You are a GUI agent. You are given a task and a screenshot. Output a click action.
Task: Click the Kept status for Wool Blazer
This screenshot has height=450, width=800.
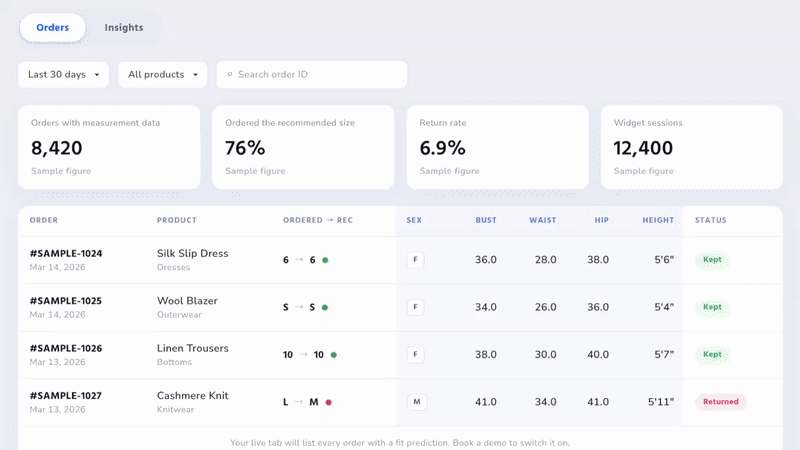(712, 307)
